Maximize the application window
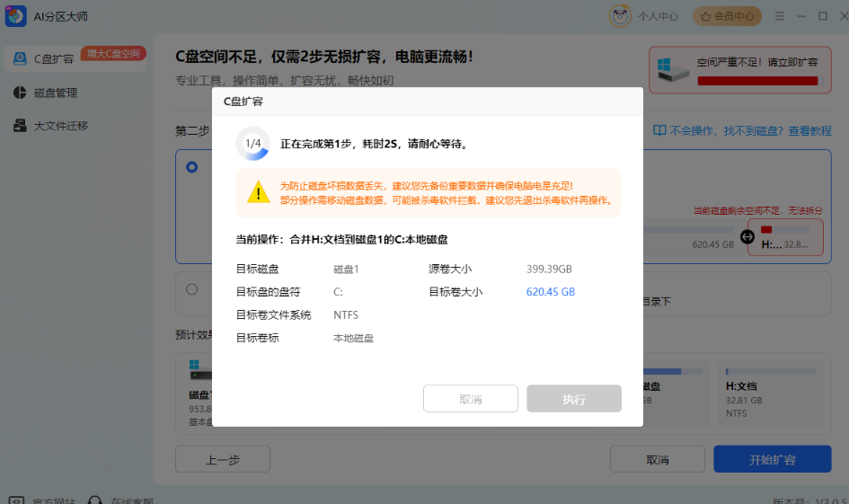 (823, 16)
